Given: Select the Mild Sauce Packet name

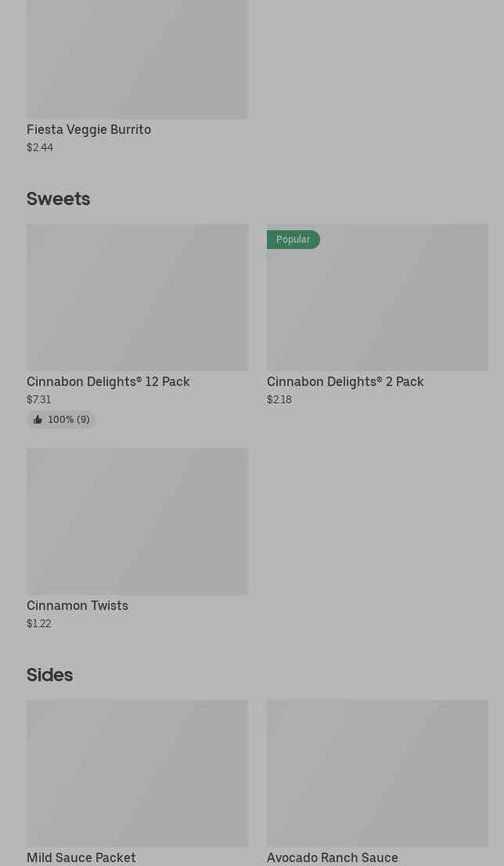Looking at the screenshot, I should click(x=81, y=857).
